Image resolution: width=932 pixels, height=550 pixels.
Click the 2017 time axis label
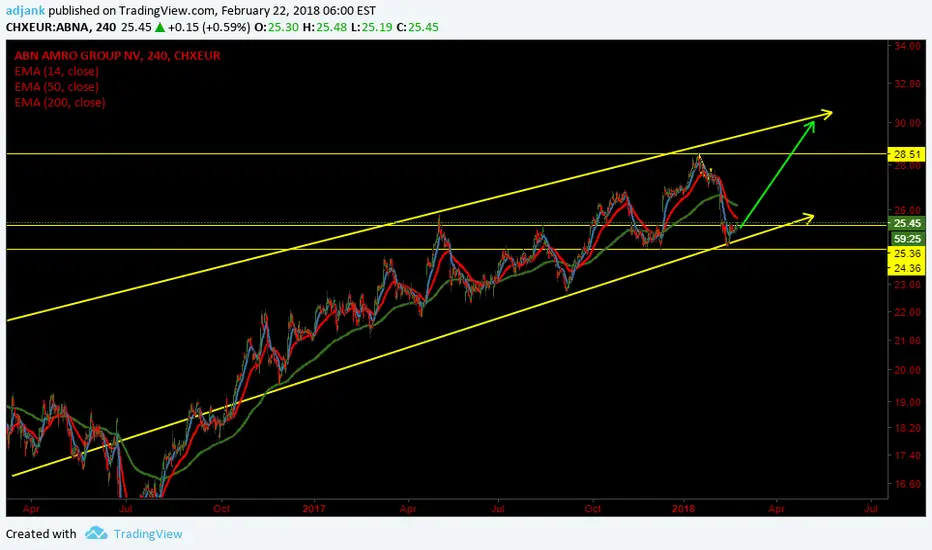tap(314, 508)
